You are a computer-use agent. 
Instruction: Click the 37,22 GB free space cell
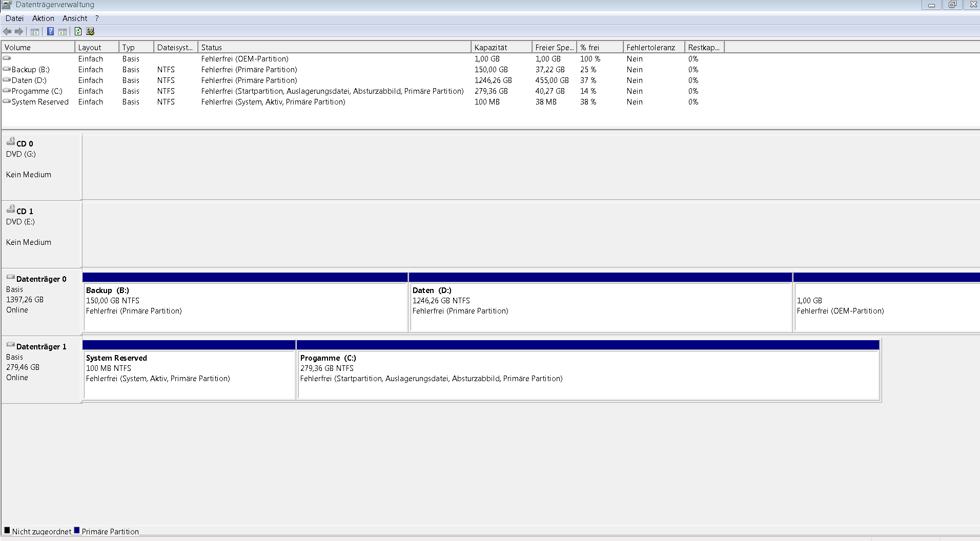[x=550, y=70]
